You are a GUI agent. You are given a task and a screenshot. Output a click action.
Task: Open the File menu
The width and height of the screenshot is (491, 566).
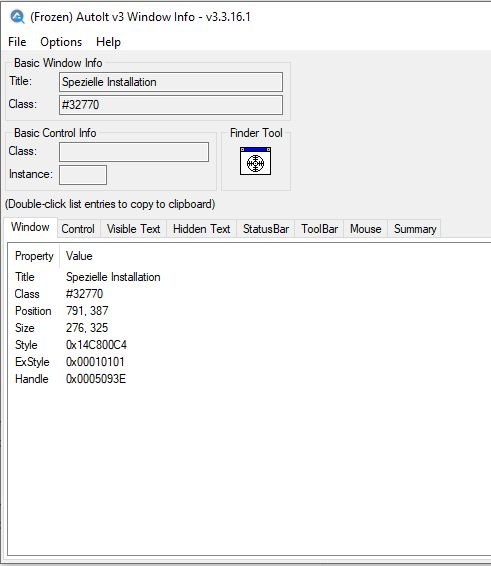click(x=17, y=42)
